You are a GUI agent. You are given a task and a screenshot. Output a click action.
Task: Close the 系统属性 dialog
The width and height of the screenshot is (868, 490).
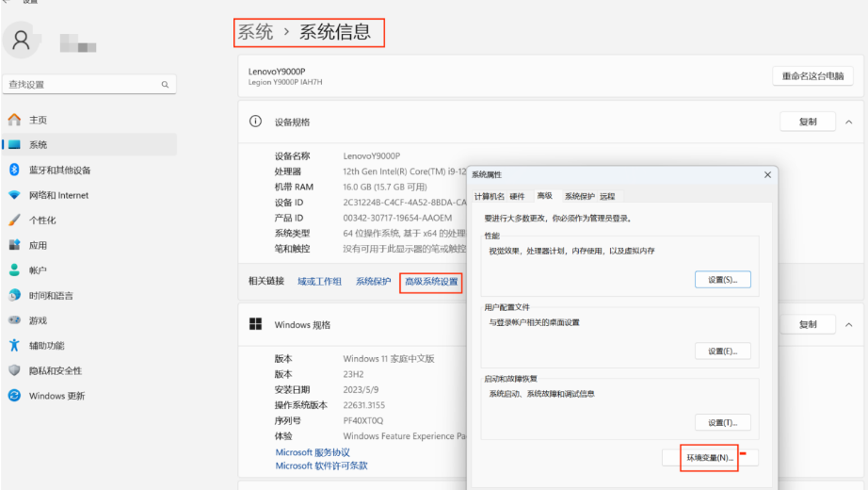768,174
